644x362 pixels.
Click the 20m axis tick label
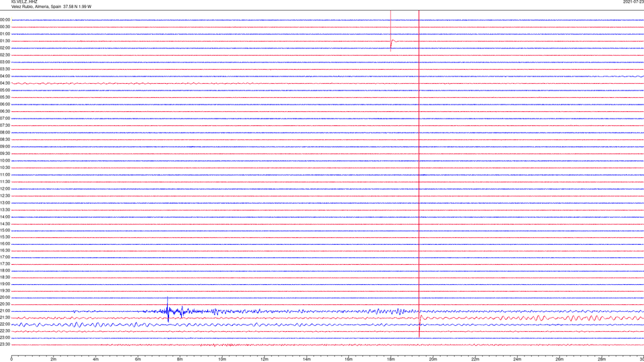coord(433,359)
